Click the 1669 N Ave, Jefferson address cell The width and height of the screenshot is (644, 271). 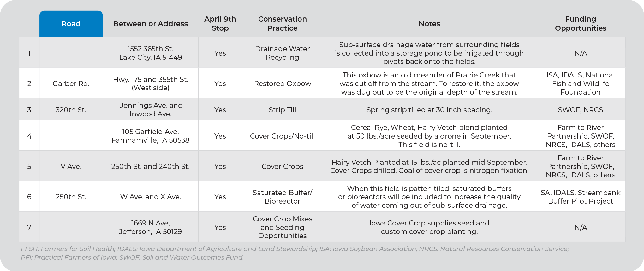tap(151, 227)
